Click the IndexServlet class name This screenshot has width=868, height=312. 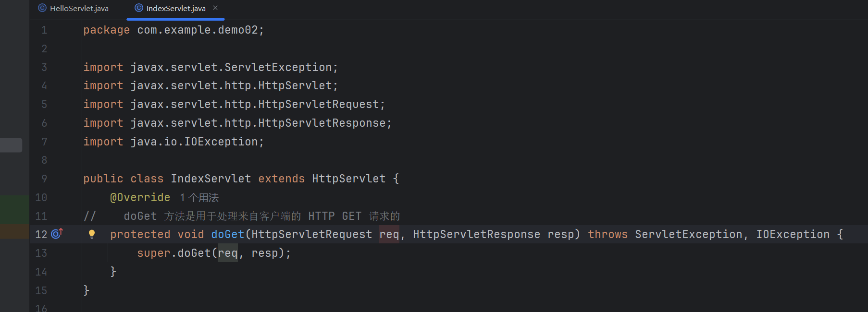coord(211,179)
